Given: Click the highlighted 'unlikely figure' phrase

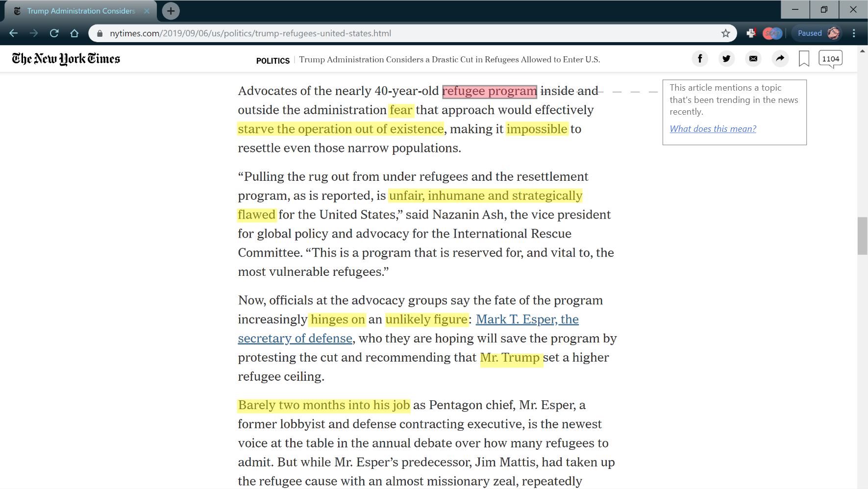Looking at the screenshot, I should [x=426, y=319].
